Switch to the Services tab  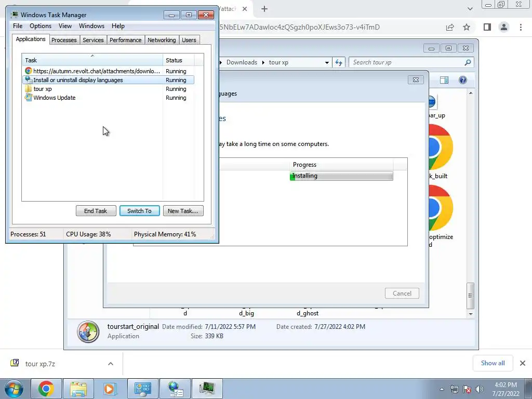point(93,40)
